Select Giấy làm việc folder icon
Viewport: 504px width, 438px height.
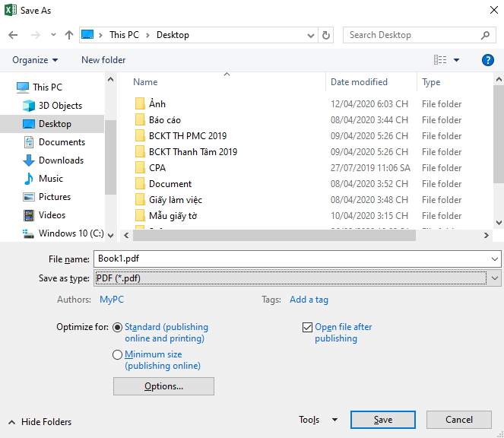[140, 200]
